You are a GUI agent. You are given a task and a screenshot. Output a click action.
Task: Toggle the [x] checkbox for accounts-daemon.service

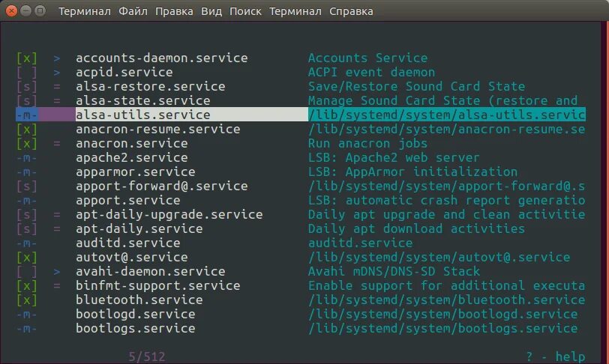point(27,58)
